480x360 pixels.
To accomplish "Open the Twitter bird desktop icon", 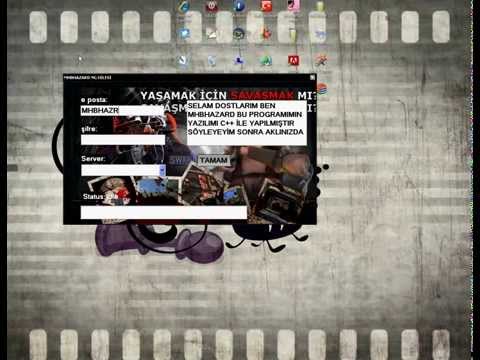I will pyautogui.click(x=184, y=33).
